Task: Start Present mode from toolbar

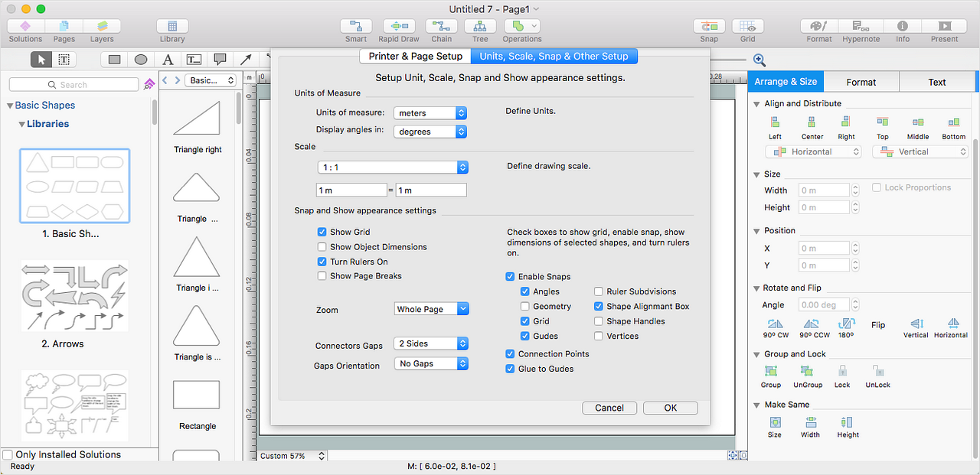Action: pos(944,26)
